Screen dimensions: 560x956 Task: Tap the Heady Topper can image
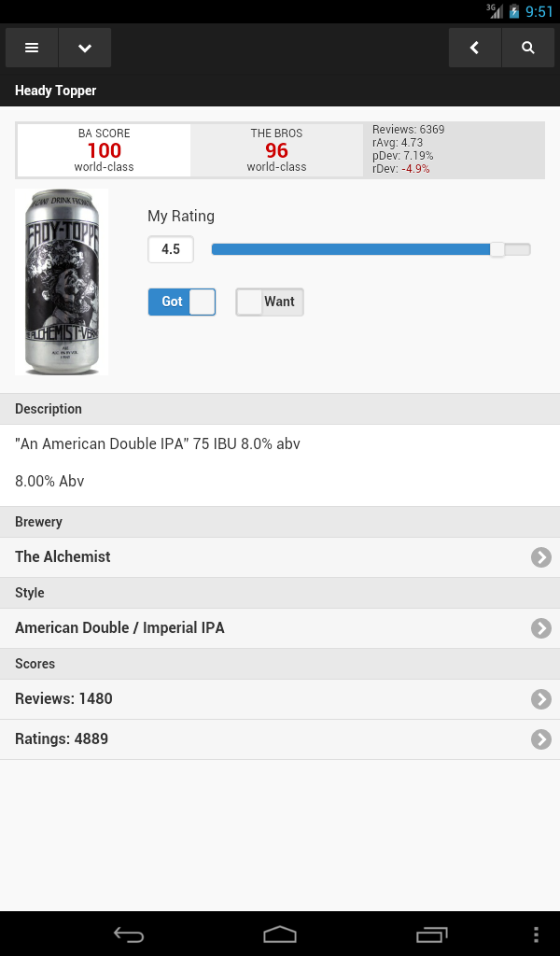(x=62, y=282)
